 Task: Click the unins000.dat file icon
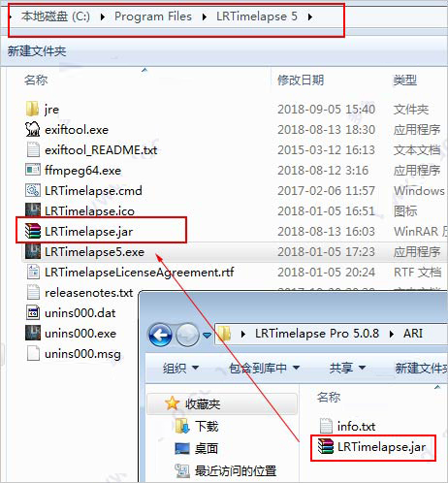pyautogui.click(x=33, y=312)
